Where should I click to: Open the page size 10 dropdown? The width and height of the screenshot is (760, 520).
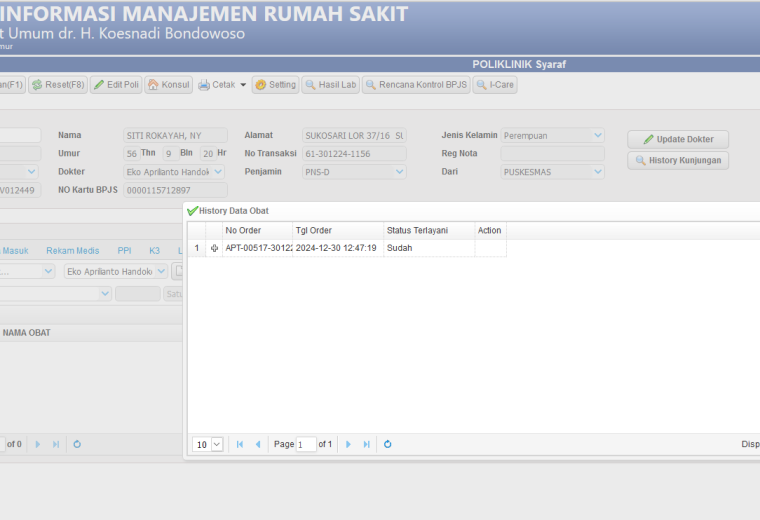(x=217, y=444)
